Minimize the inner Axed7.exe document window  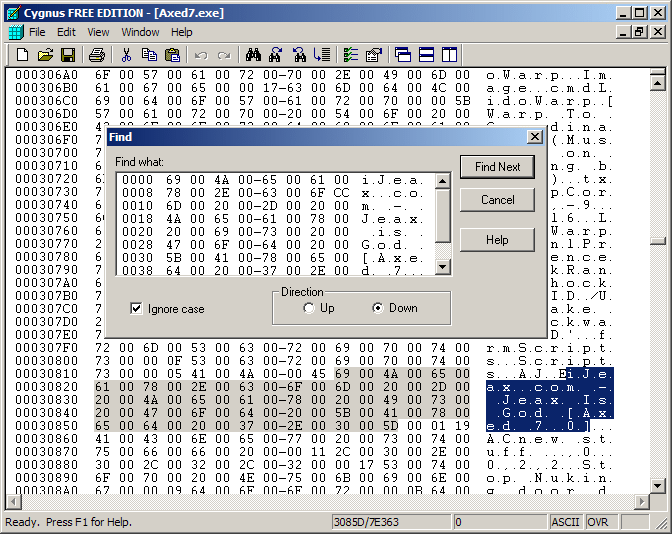click(x=624, y=32)
